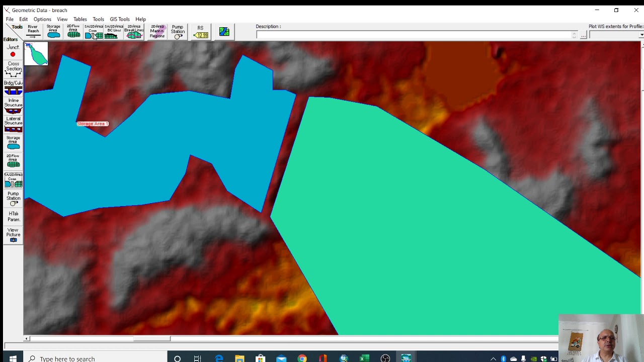Select the 2D Flow Area tool in top toolbar
This screenshot has width=644, height=362.
tap(73, 31)
